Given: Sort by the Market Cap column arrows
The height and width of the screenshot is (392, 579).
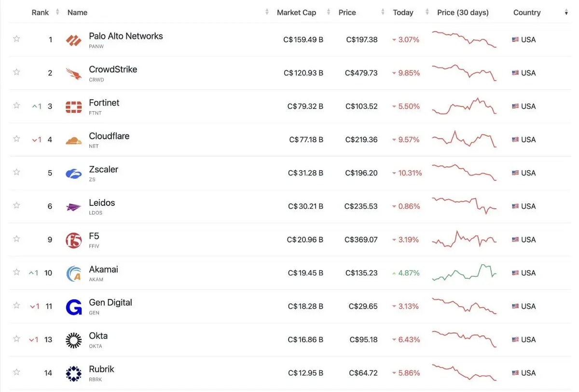Looking at the screenshot, I should click(x=329, y=13).
